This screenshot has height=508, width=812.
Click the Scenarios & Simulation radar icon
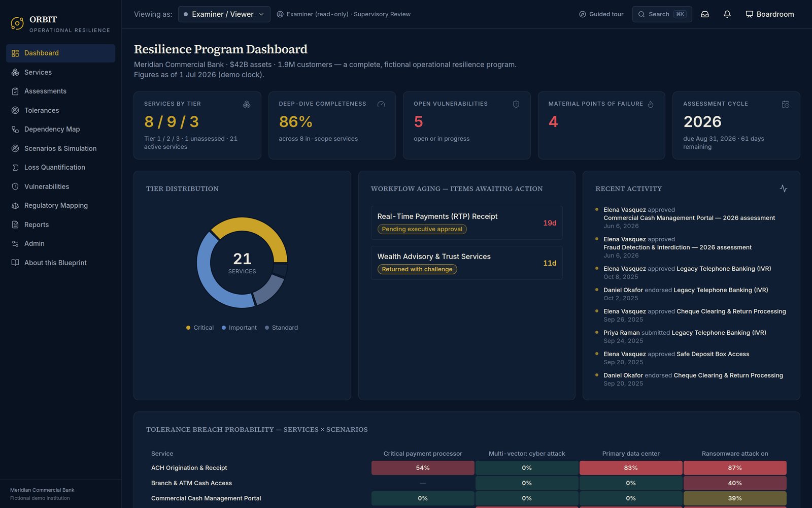[15, 148]
